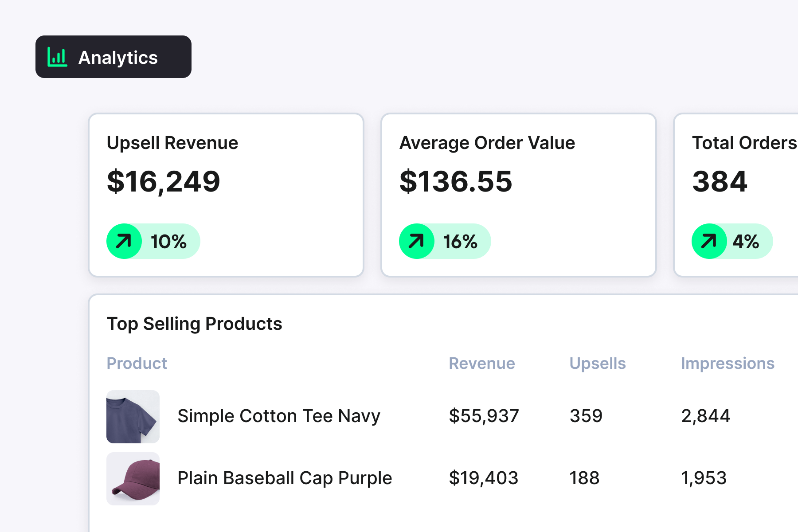Click the 10% growth badge under Upsell Revenue

point(153,241)
